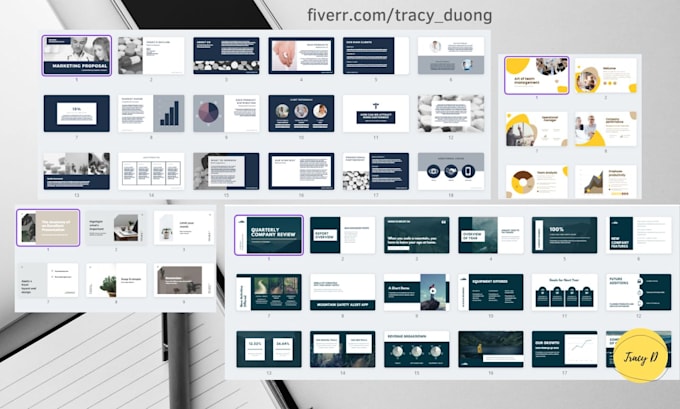Select Marketing slide 13 with photo strip header
Viewport: 680px width, 409px height.
tap(77, 171)
